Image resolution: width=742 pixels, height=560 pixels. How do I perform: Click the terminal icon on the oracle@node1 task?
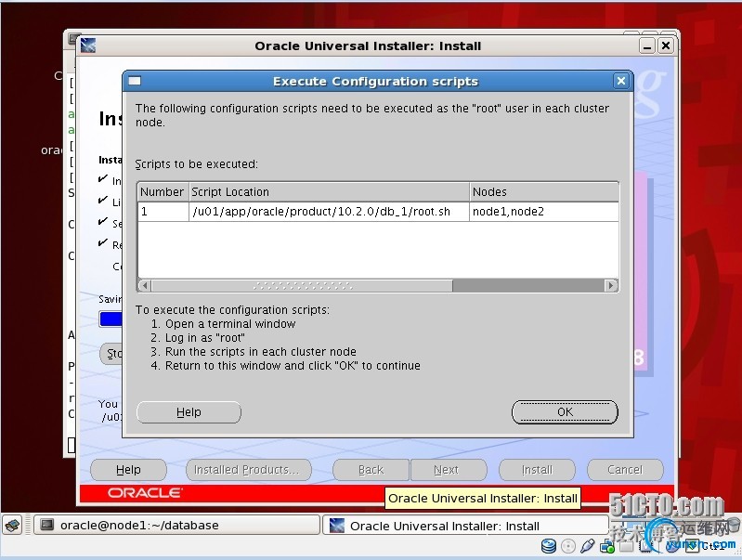(x=46, y=525)
